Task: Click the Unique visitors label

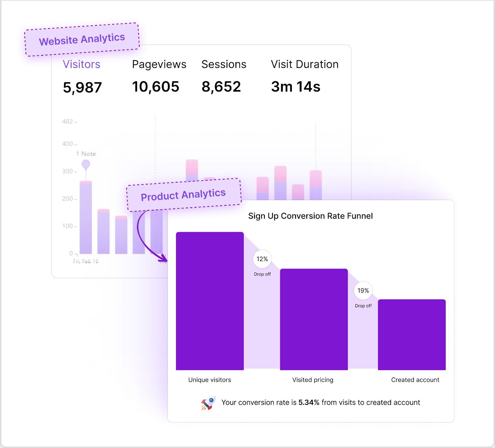Action: [x=210, y=380]
